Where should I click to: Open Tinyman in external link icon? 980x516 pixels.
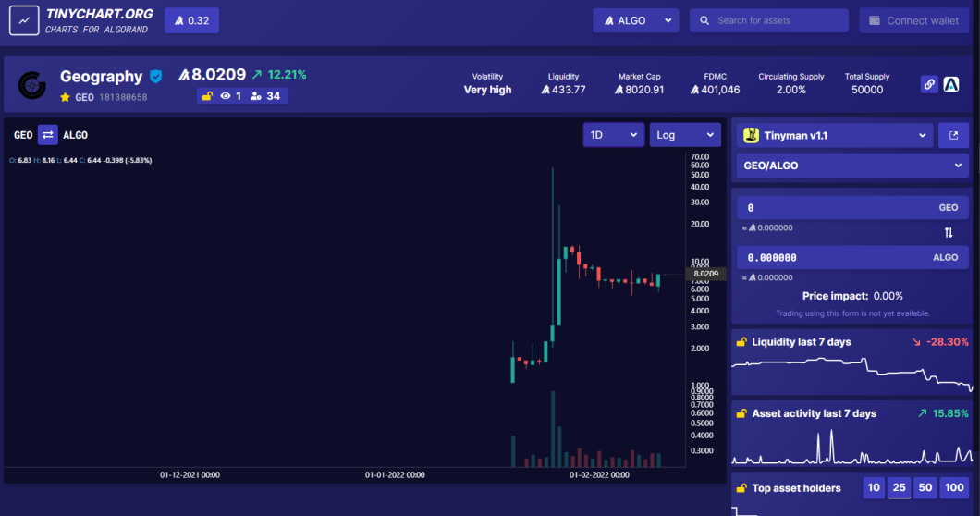click(x=954, y=135)
